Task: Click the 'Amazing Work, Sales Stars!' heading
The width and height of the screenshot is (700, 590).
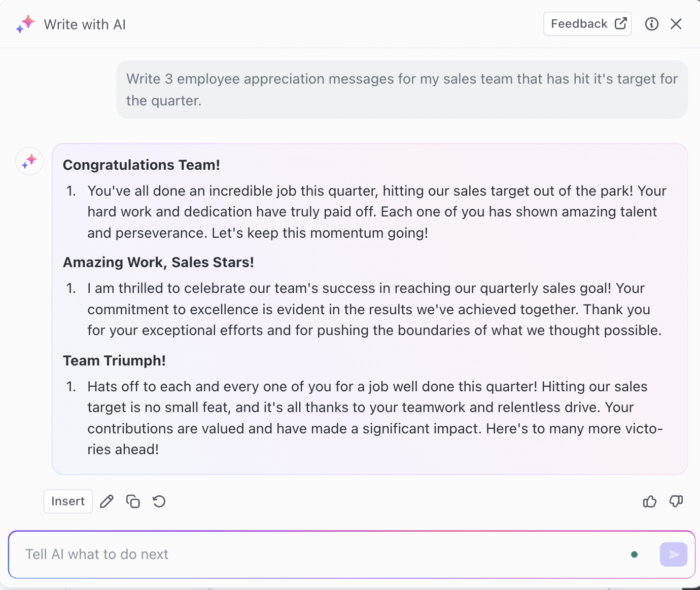Action: pos(158,262)
